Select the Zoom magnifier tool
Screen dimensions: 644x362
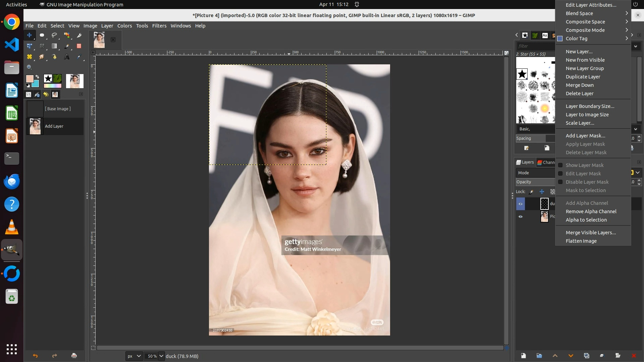[x=30, y=67]
